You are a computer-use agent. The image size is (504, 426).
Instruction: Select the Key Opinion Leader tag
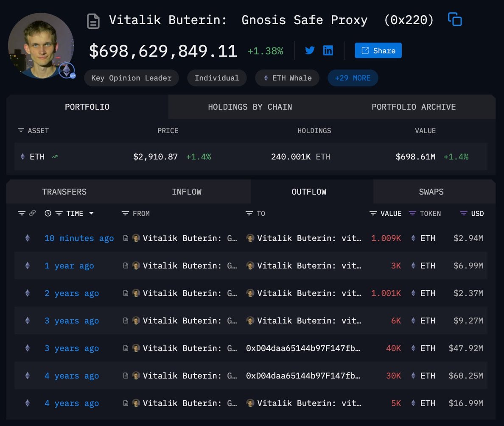(x=131, y=78)
